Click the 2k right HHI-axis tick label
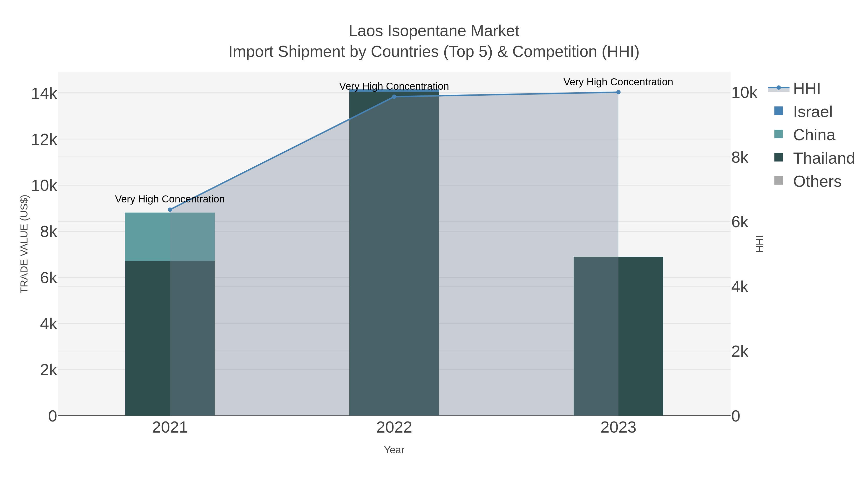The height and width of the screenshot is (488, 868). pos(740,352)
